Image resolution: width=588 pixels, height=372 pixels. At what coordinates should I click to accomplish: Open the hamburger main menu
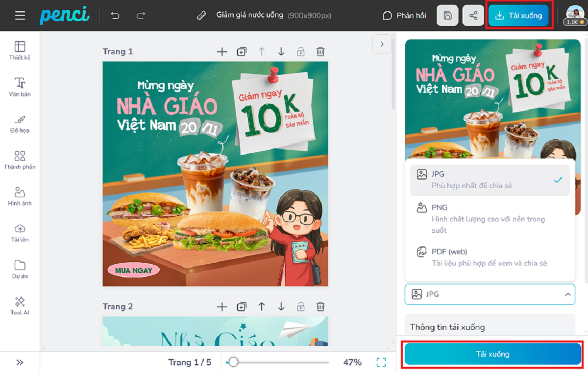point(20,16)
